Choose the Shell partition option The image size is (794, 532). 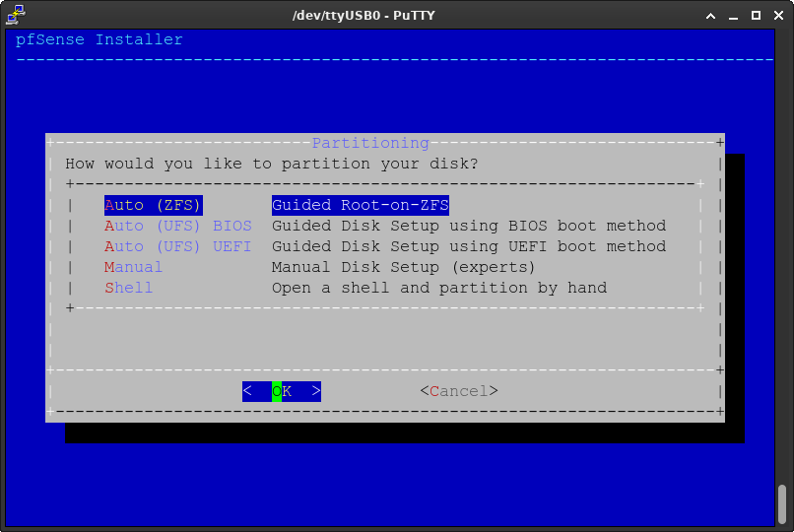click(x=129, y=288)
